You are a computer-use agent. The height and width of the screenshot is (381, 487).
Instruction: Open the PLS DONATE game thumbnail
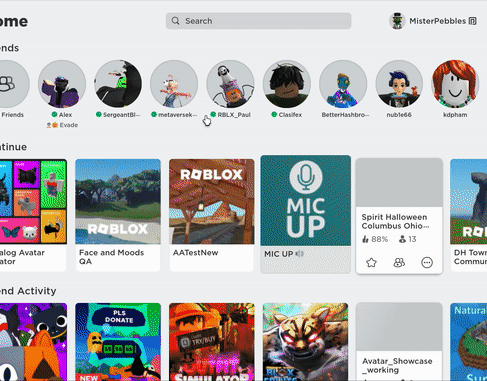pyautogui.click(x=118, y=342)
